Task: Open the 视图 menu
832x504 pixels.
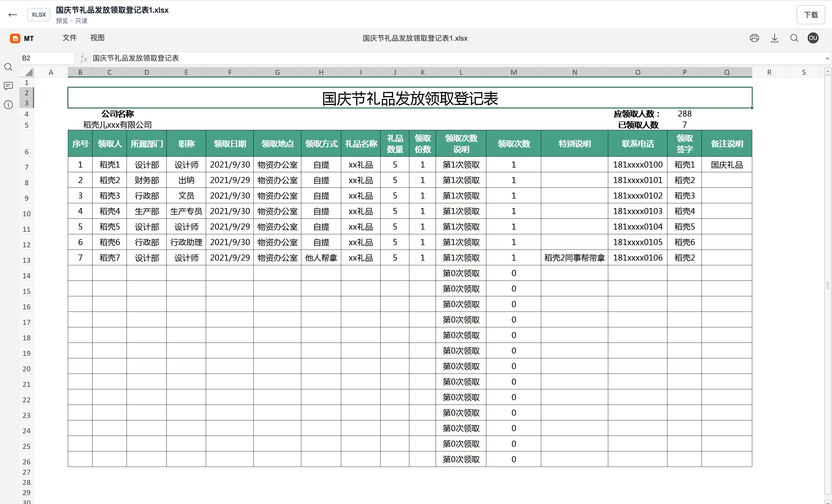Action: 97,38
